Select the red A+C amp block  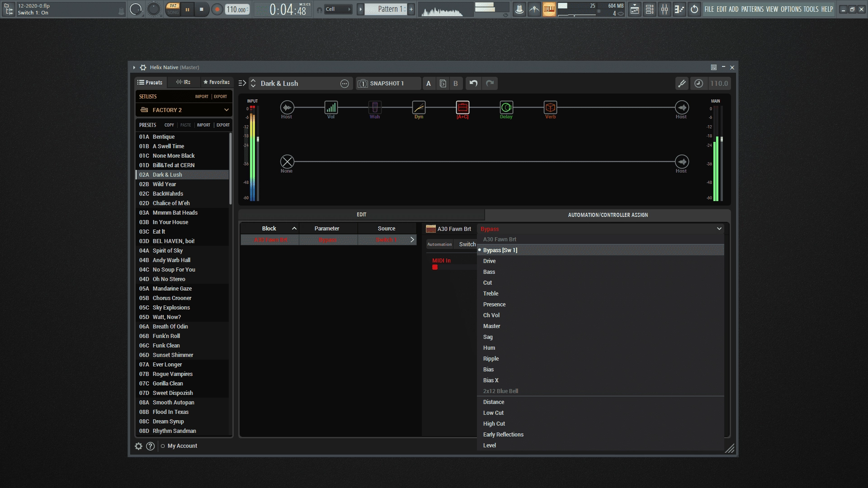[x=462, y=108]
